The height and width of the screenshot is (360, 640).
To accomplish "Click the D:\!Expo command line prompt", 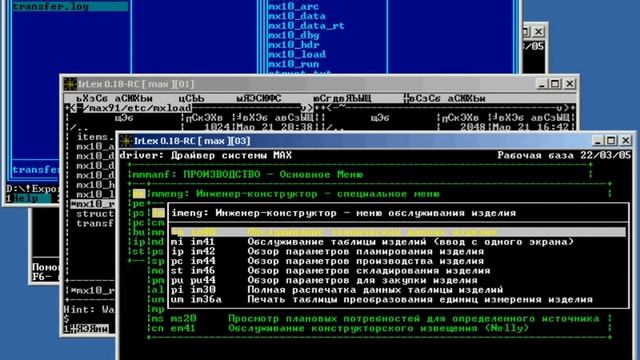I will coord(33,189).
